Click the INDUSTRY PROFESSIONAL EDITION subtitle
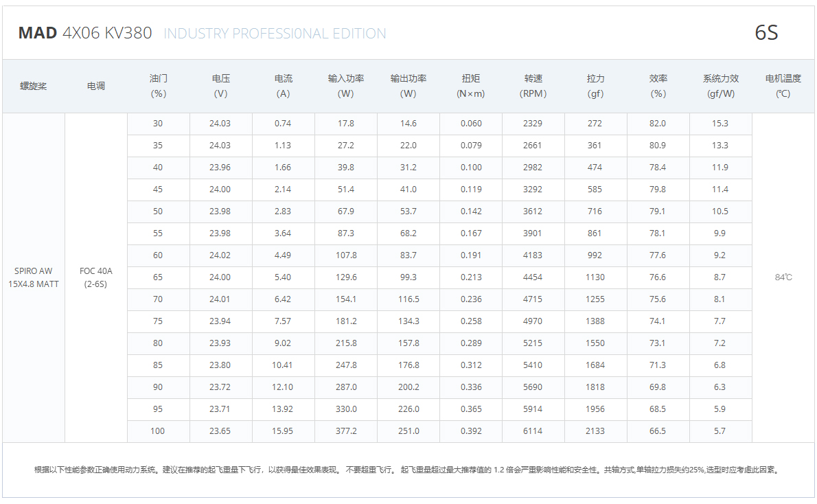The width and height of the screenshot is (817, 504). (x=275, y=34)
